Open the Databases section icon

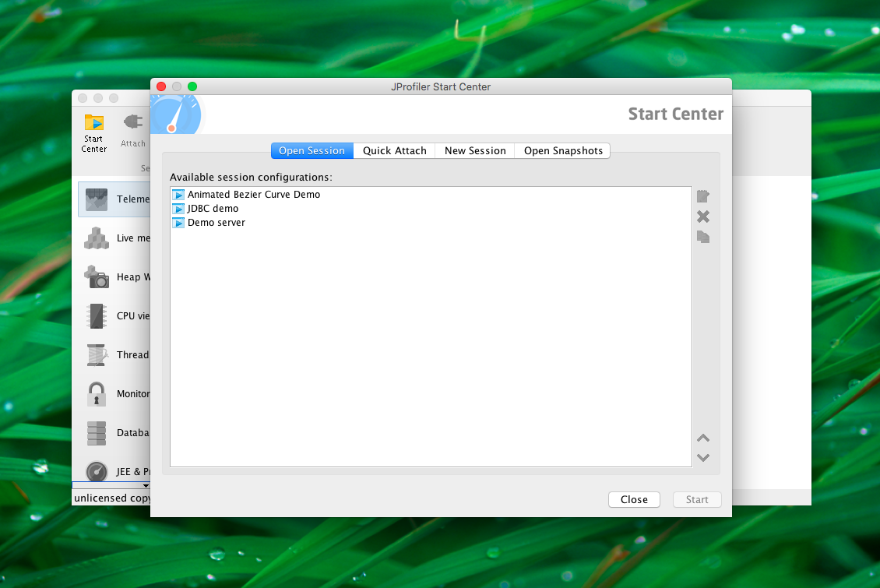click(97, 433)
